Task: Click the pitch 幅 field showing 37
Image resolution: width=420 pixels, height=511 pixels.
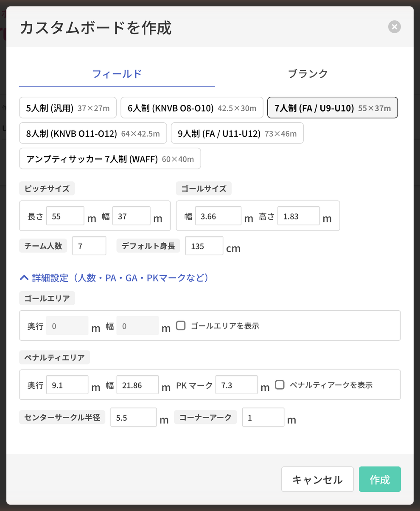Action: tap(132, 216)
